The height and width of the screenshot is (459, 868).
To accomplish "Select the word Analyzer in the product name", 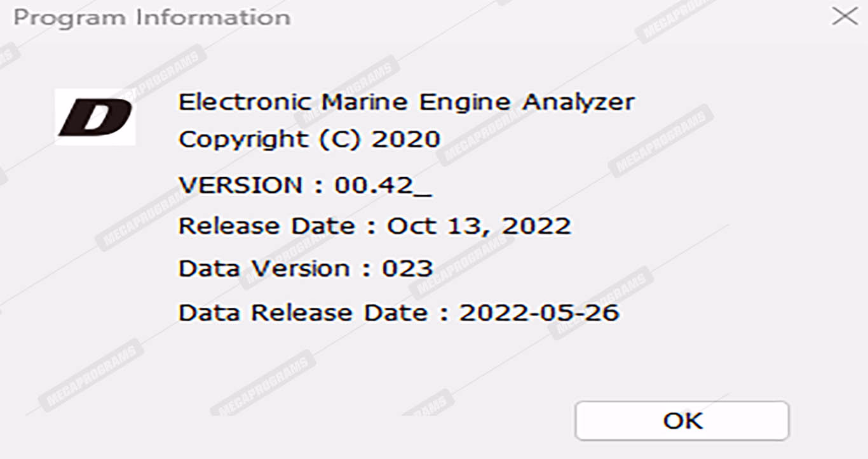I will click(x=578, y=102).
